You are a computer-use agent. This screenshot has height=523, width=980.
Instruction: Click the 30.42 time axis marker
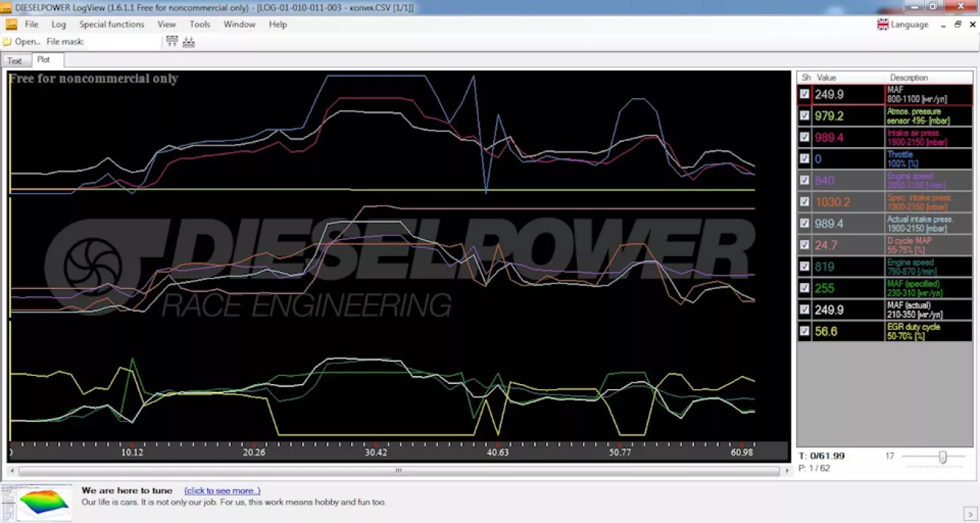pyautogui.click(x=376, y=452)
